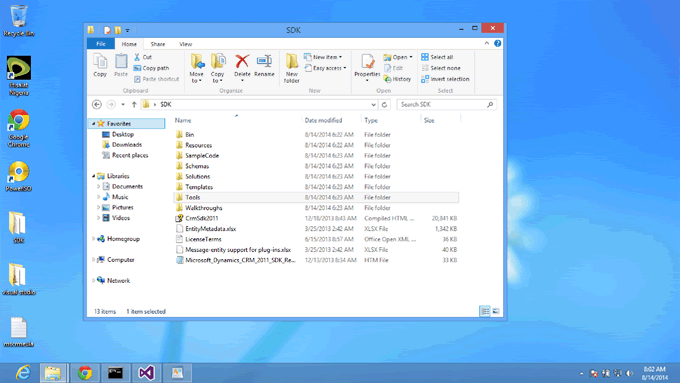The height and width of the screenshot is (383, 680).
Task: Open the Easy access dropdown
Action: pyautogui.click(x=325, y=68)
